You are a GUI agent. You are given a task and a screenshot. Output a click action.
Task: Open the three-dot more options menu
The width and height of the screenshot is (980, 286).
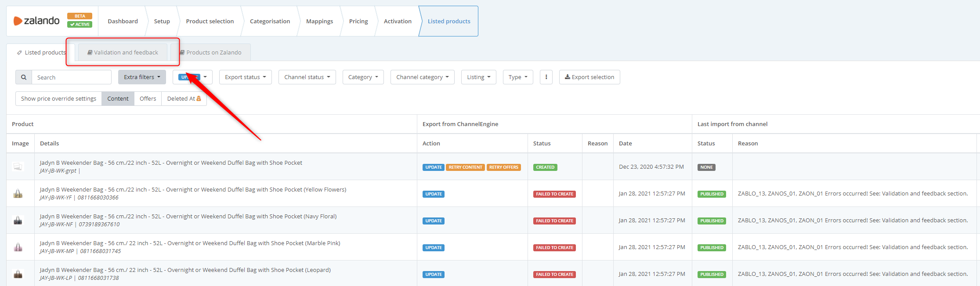pyautogui.click(x=546, y=77)
